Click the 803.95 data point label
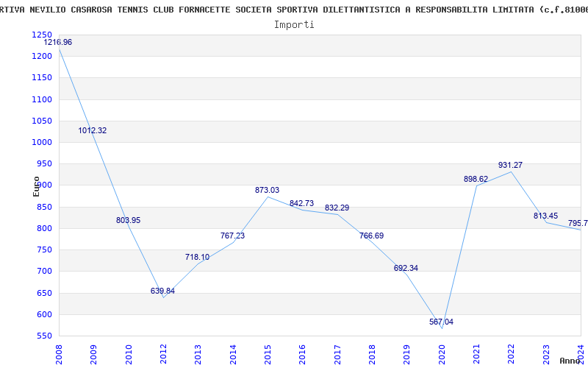The height and width of the screenshot is (368, 588). click(128, 220)
